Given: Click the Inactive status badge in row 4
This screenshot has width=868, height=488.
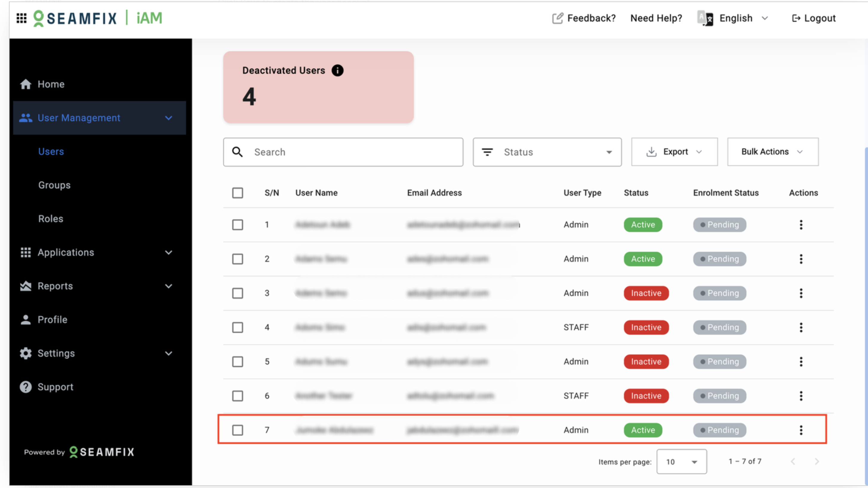Looking at the screenshot, I should coord(646,327).
